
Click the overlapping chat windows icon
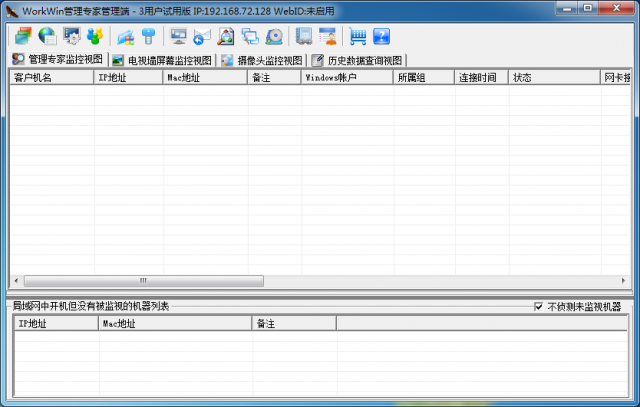pos(250,36)
